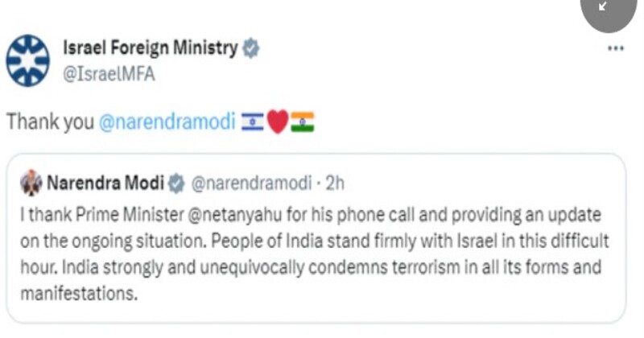
Task: Open the Israel Foreign Ministry display name
Action: pyautogui.click(x=150, y=48)
